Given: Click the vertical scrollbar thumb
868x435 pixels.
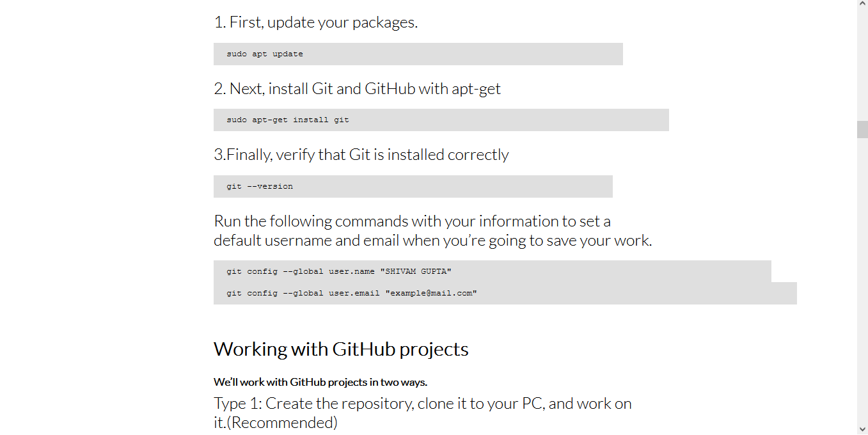Looking at the screenshot, I should tap(862, 129).
